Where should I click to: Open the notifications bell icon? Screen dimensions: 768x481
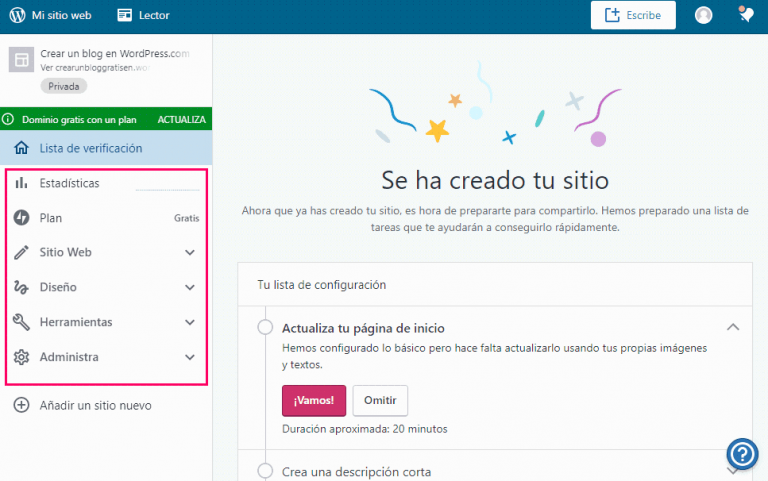point(746,14)
